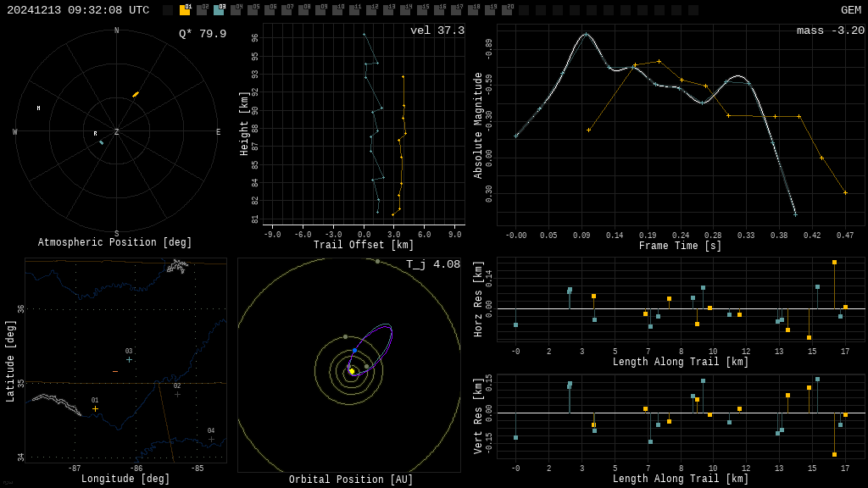The image size is (868, 488).
Task: Click the teal meteor streak near zenith
Action: pyautogui.click(x=101, y=142)
